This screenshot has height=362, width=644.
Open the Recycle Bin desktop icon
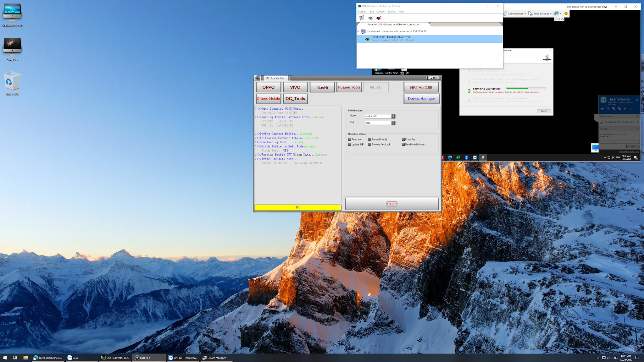[12, 84]
